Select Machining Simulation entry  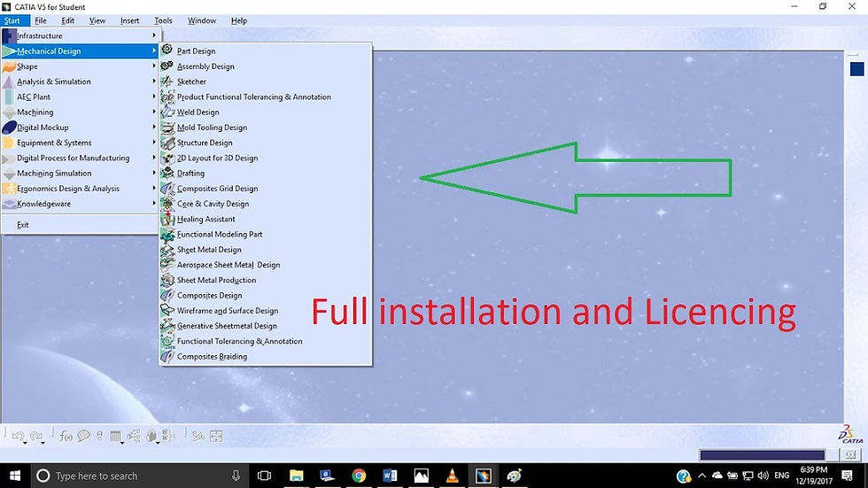coord(81,174)
